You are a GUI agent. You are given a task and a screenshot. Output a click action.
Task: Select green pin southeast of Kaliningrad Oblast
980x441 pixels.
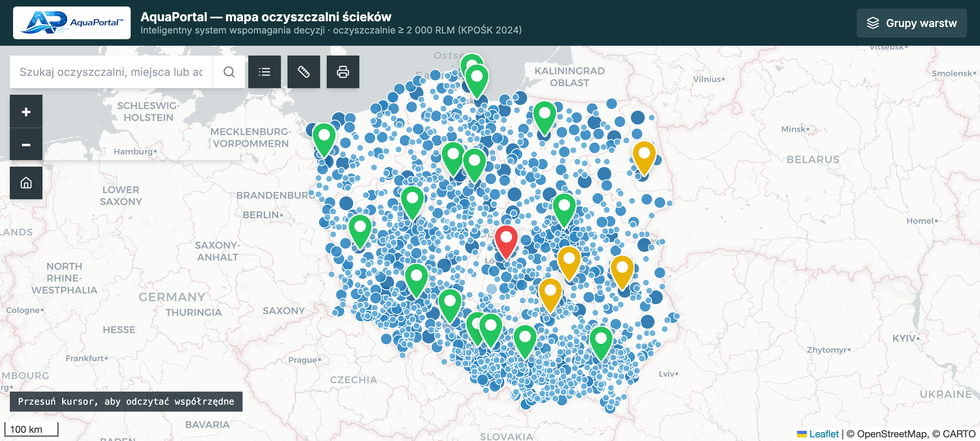(x=545, y=118)
